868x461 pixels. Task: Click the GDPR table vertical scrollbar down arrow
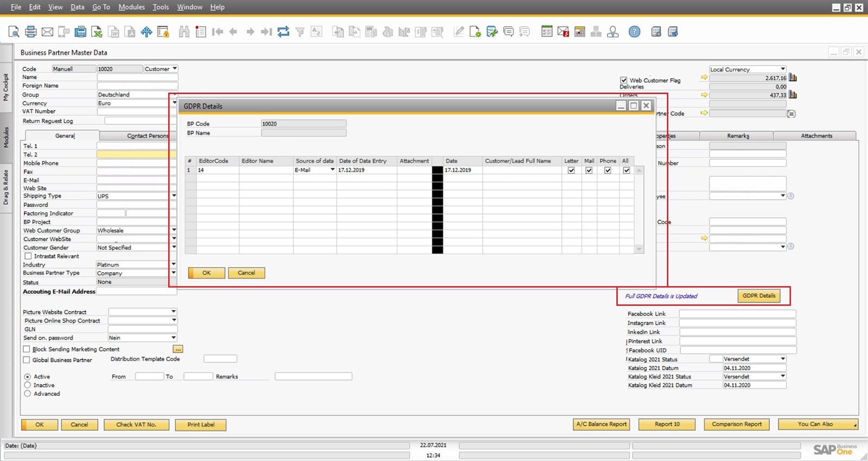coord(639,249)
